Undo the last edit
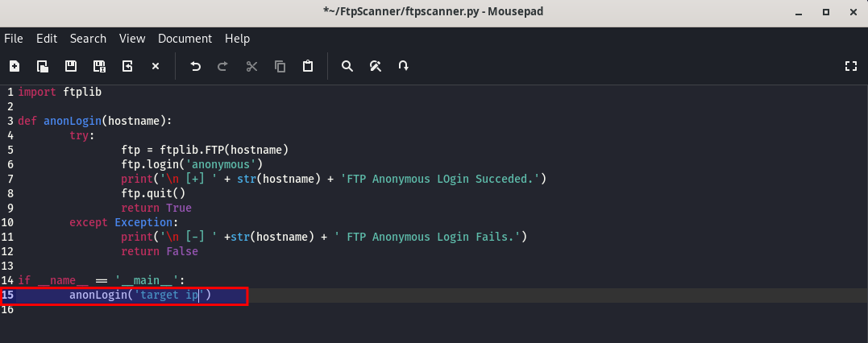The height and width of the screenshot is (343, 868). point(195,66)
